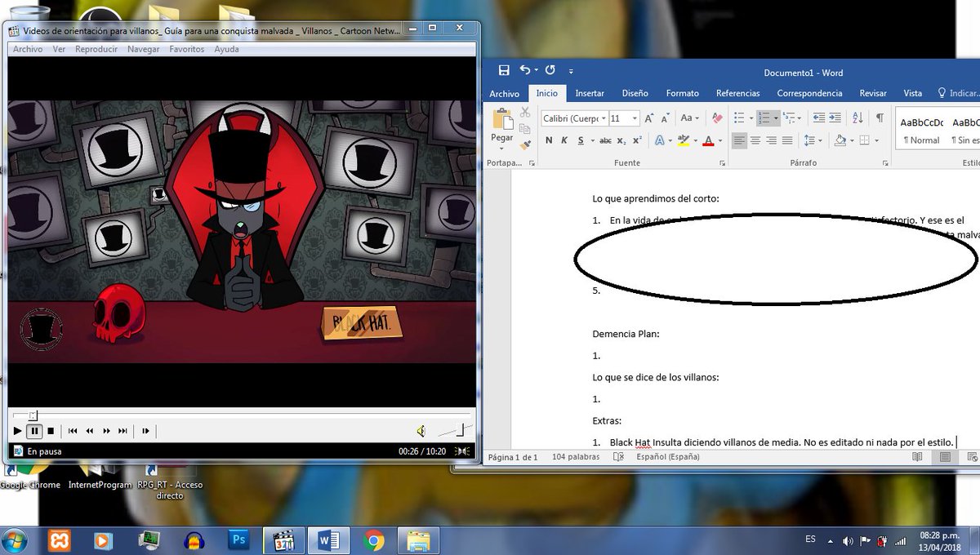Toggle subscript x₂ formatting
Image resolution: width=980 pixels, height=555 pixels.
(622, 140)
